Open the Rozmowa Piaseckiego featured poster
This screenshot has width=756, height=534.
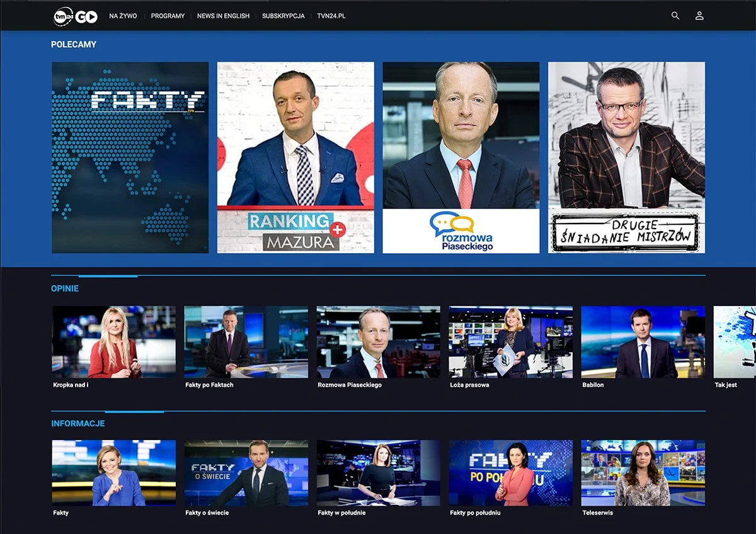click(461, 157)
